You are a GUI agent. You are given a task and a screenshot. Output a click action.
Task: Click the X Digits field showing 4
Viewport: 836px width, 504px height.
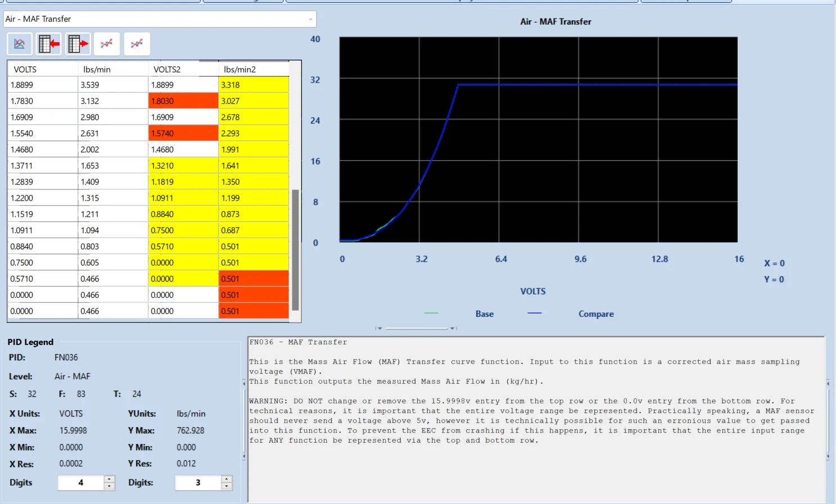(81, 483)
